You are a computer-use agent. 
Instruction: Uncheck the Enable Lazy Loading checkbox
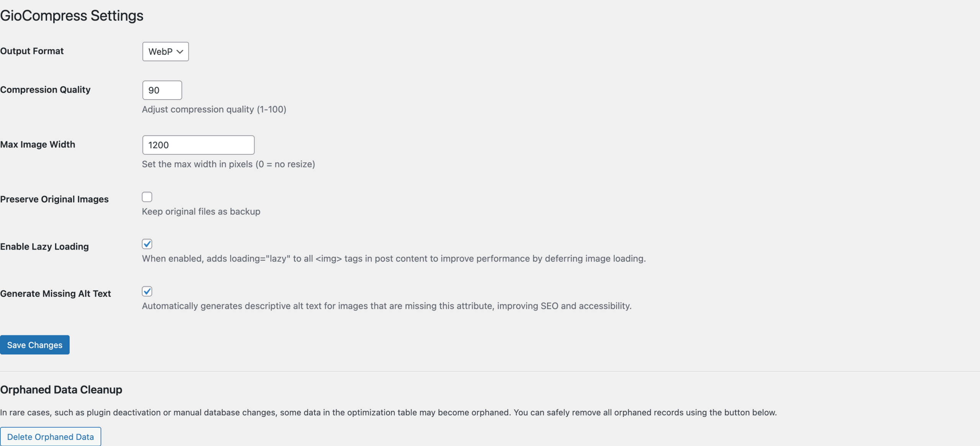(147, 244)
